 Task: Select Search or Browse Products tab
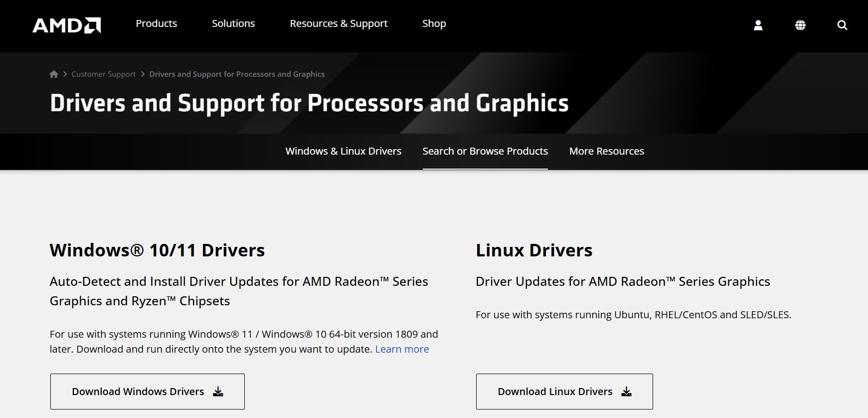point(485,151)
